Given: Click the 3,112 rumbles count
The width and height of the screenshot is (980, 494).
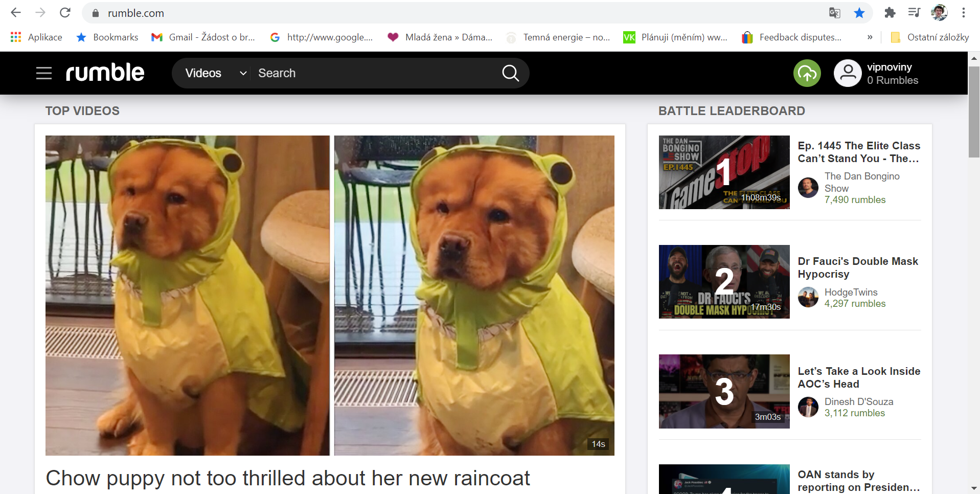Looking at the screenshot, I should point(854,413).
